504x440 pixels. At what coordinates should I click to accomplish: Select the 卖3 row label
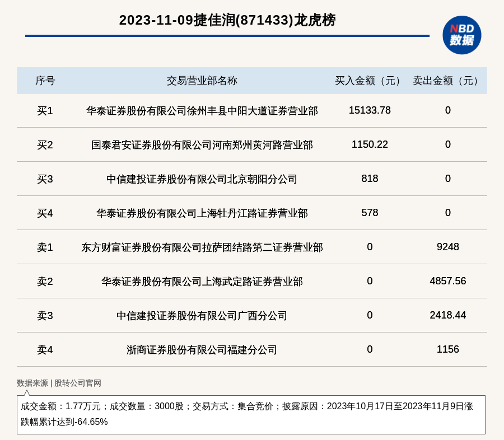[x=45, y=316]
